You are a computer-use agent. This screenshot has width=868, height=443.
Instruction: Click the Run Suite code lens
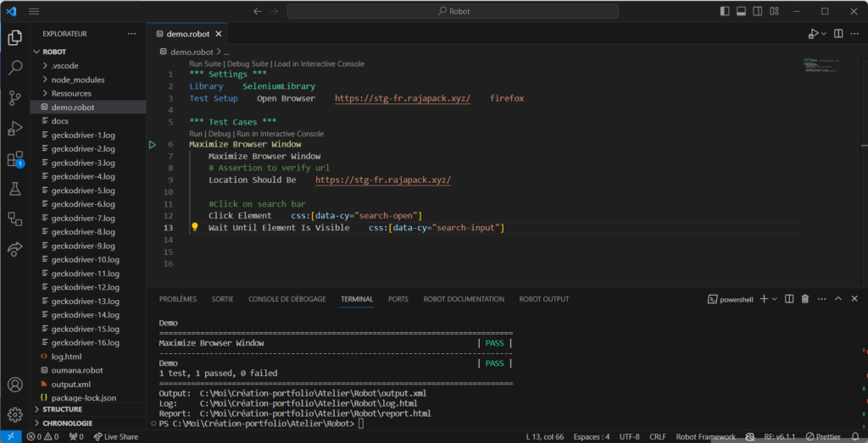click(x=205, y=64)
